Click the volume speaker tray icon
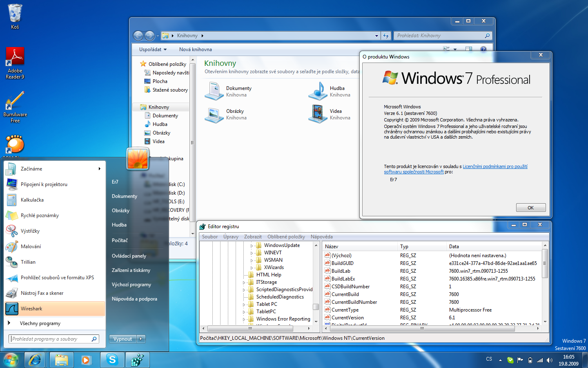Image resolution: width=588 pixels, height=368 pixels. (550, 360)
